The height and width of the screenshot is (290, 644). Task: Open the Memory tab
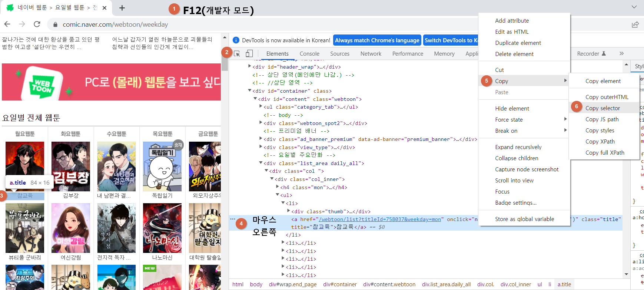click(x=444, y=54)
